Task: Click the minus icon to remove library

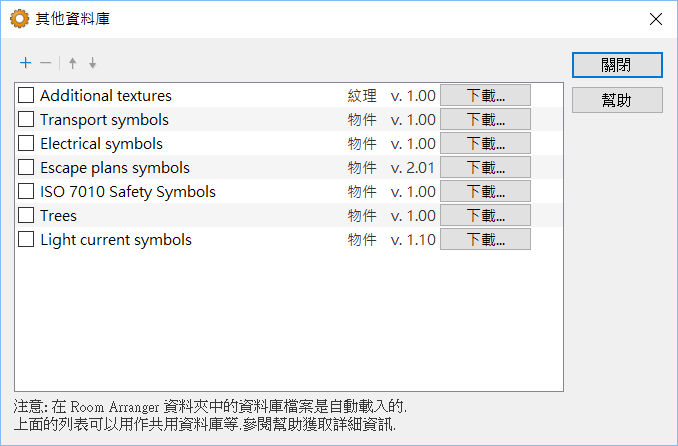Action: pos(45,63)
